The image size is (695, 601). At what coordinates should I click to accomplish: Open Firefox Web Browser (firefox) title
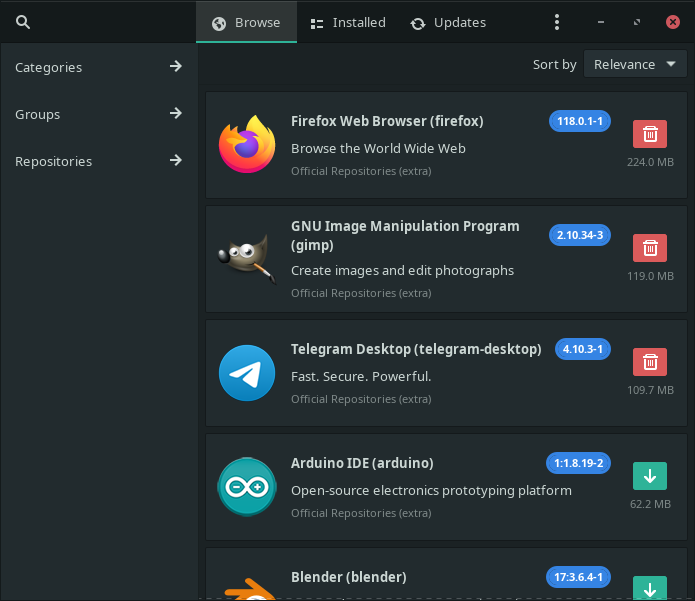tap(387, 121)
